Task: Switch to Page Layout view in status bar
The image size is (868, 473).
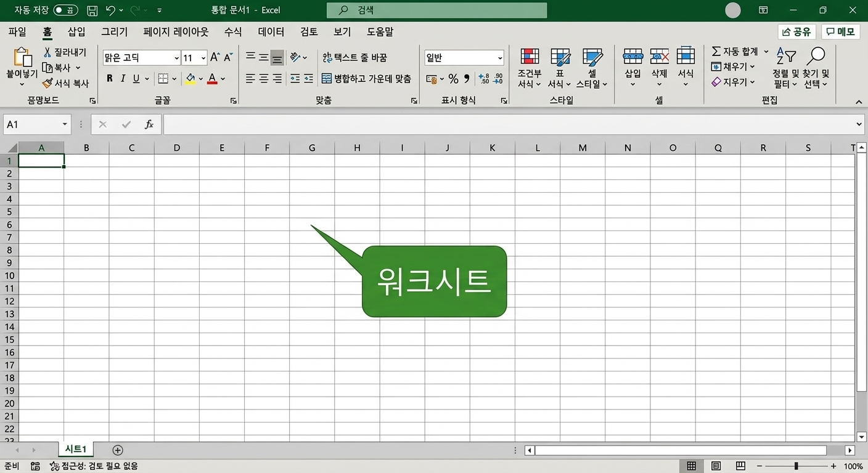Action: tap(716, 466)
